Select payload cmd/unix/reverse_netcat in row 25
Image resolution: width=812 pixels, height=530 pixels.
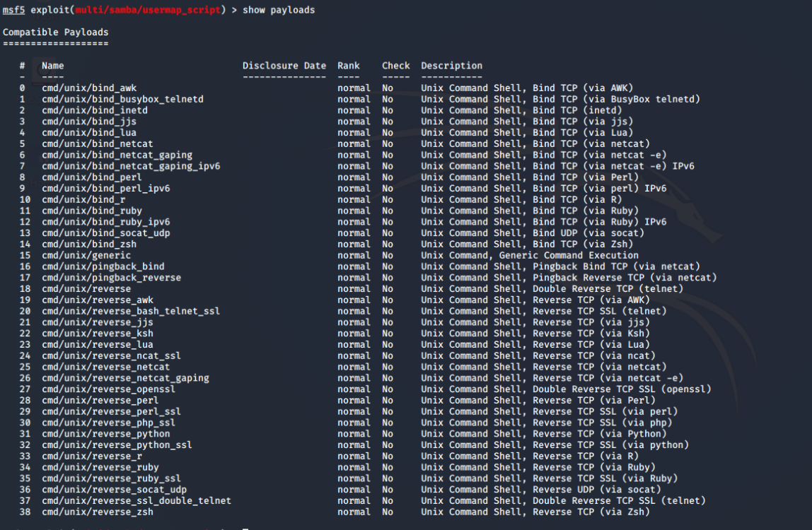(x=105, y=367)
